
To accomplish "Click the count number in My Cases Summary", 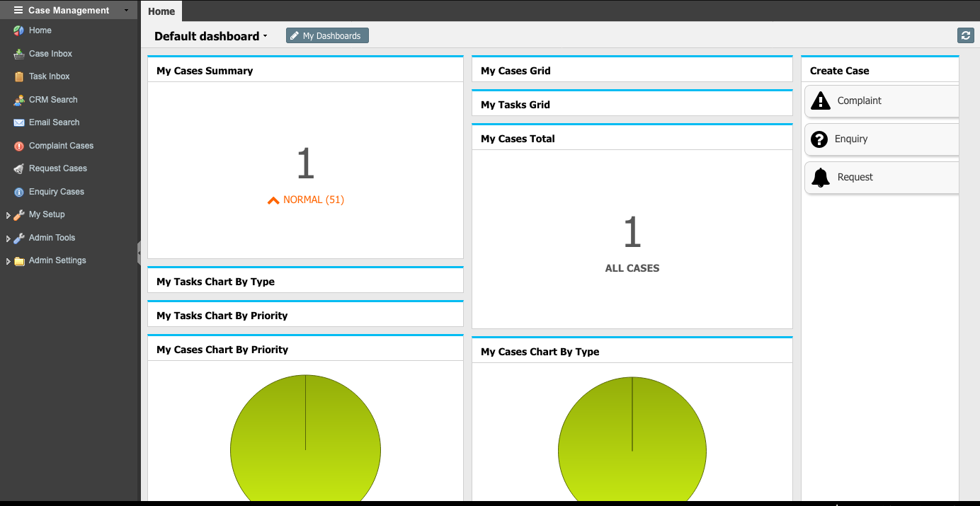I will 305,163.
